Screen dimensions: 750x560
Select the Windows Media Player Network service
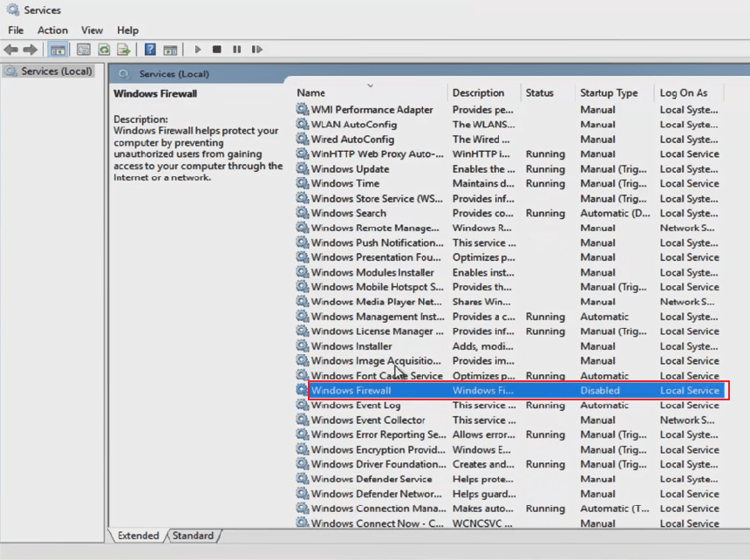click(x=509, y=302)
